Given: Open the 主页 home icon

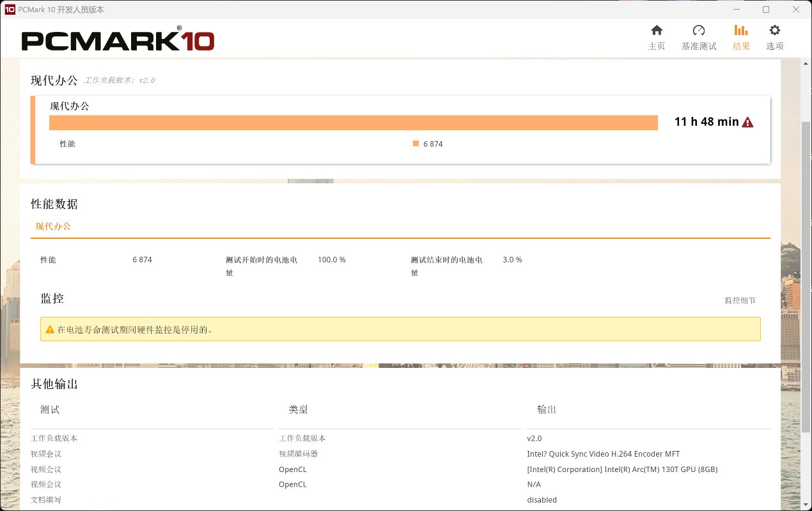Looking at the screenshot, I should pyautogui.click(x=657, y=30).
